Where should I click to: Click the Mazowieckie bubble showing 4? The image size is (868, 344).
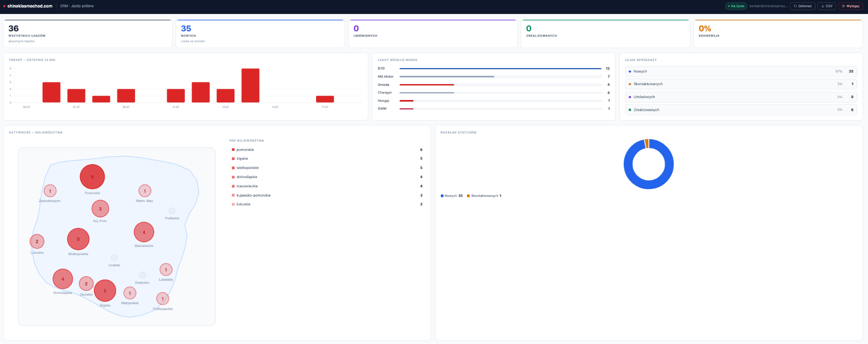pyautogui.click(x=144, y=232)
